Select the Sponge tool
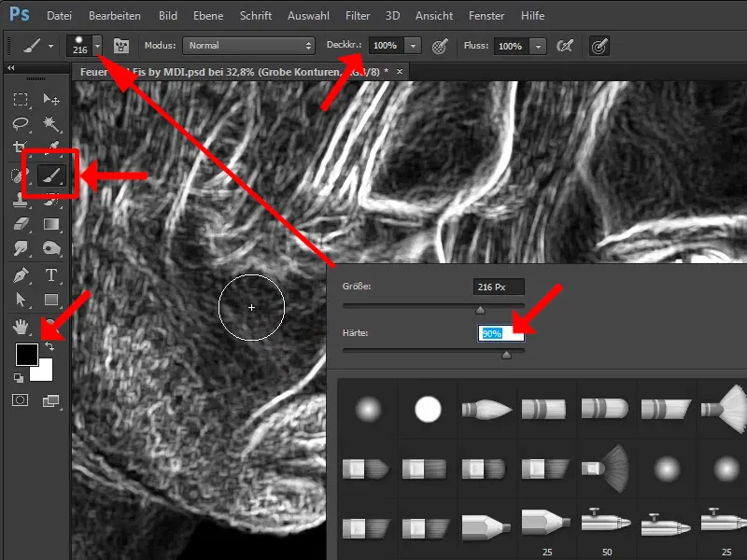 pos(51,248)
